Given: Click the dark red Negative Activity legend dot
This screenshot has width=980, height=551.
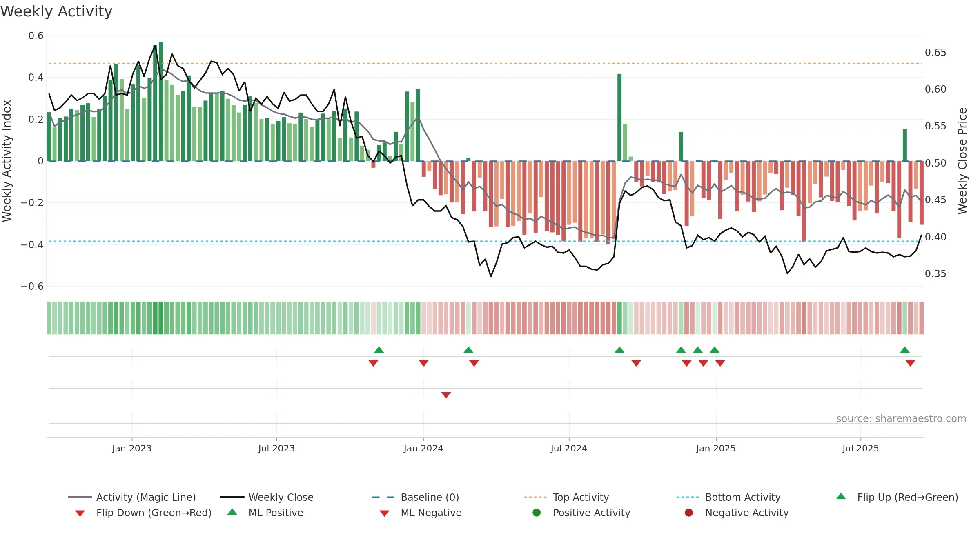Looking at the screenshot, I should click(x=689, y=513).
